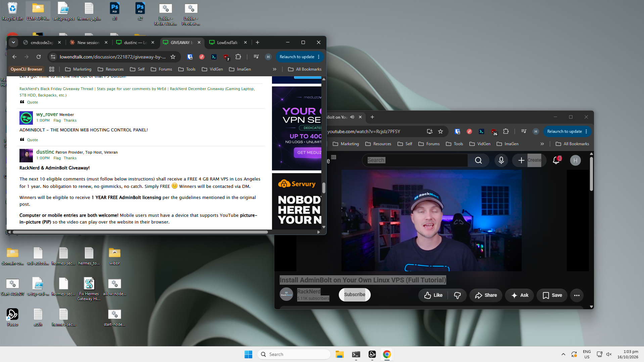Expand hidden bookmarks chevron in LowEndTalk window
This screenshot has height=362, width=644.
(x=275, y=69)
